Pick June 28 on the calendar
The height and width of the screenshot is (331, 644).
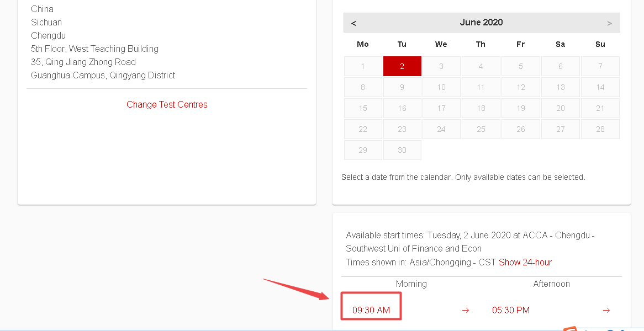pos(600,129)
